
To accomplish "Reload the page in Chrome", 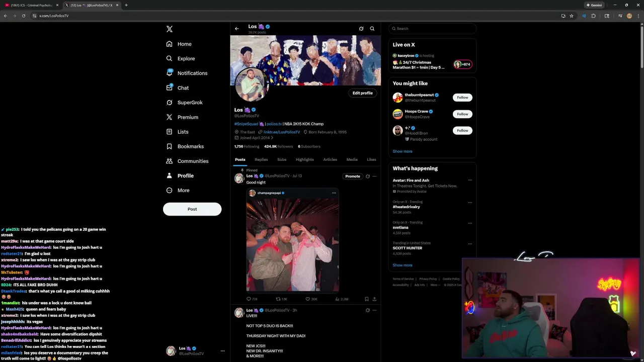I will click(x=23, y=16).
